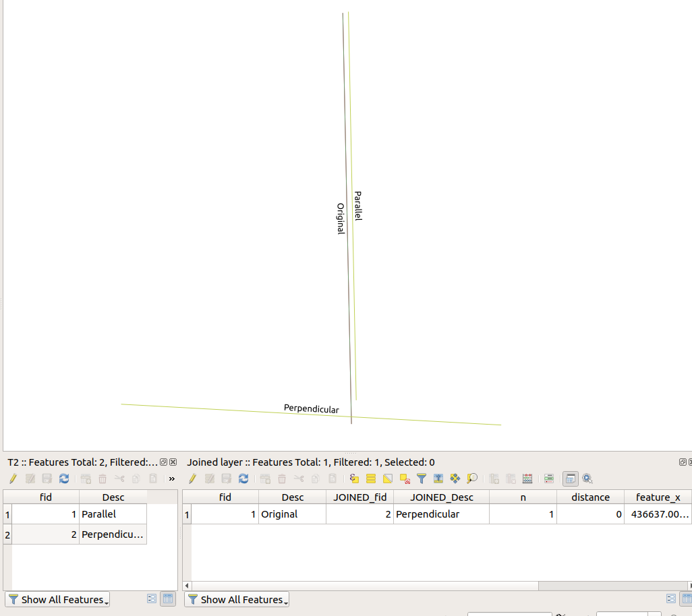692x616 pixels.
Task: Invert the feature selection
Action: coord(388,479)
